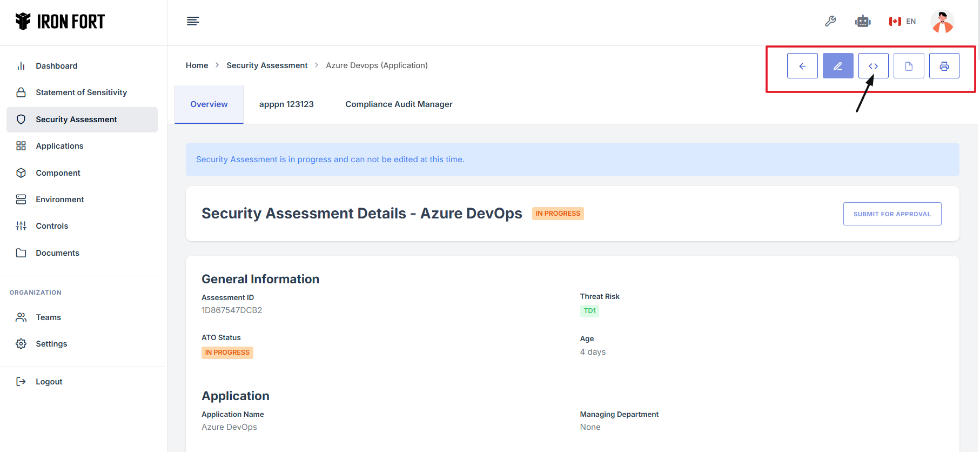Screen dimensions: 980x452
Task: Open the robot assistant icon
Action: tap(863, 21)
